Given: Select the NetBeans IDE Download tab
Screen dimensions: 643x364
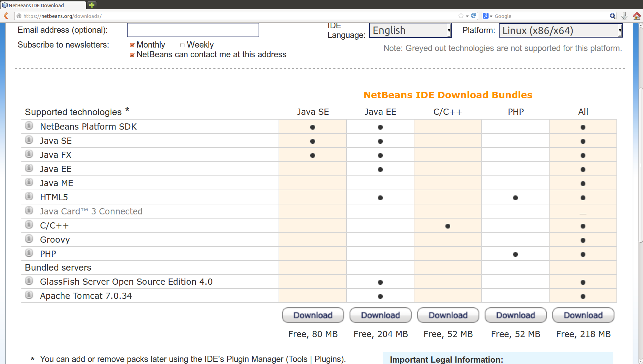Looking at the screenshot, I should 43,5.
